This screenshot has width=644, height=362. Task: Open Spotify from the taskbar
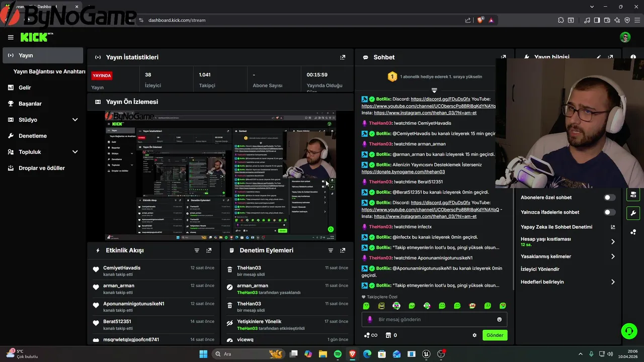[x=338, y=354]
